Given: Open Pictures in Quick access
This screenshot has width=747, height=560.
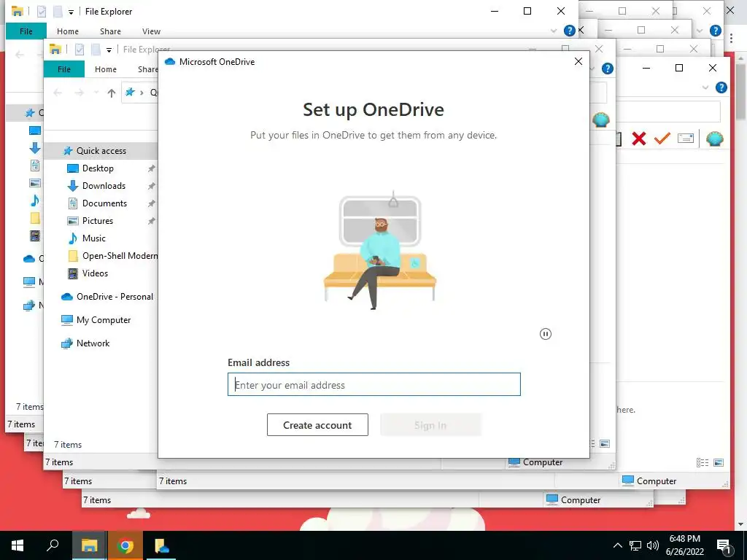Looking at the screenshot, I should (97, 220).
